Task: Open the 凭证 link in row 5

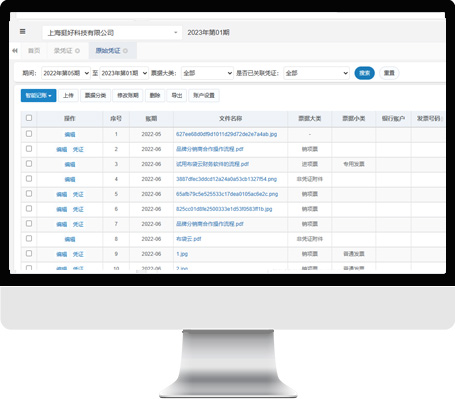Action: pos(78,194)
